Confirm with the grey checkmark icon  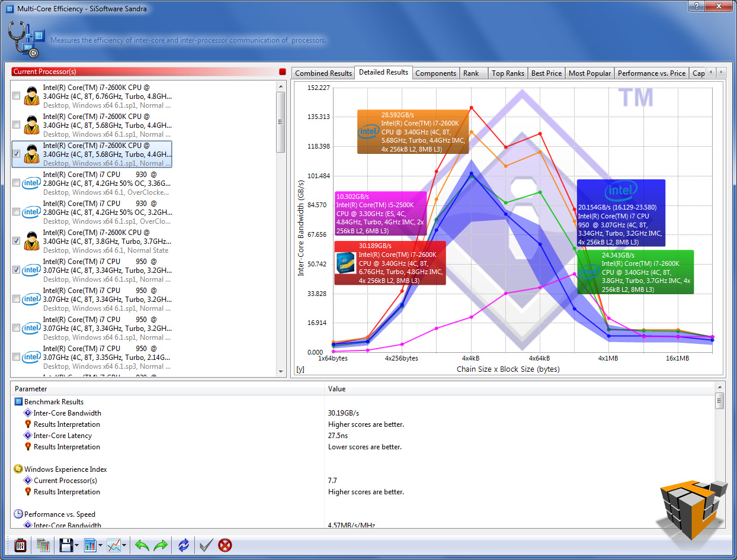(206, 545)
